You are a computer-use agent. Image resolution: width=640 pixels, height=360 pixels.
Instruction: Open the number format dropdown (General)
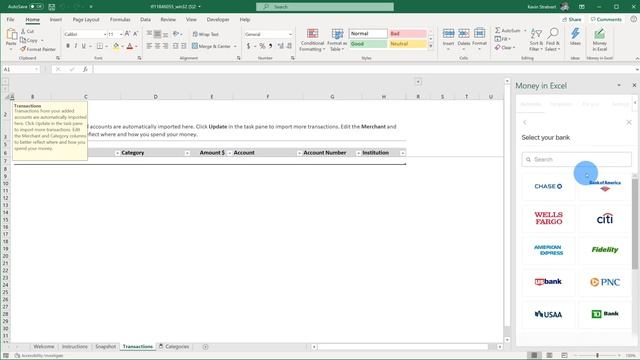(x=290, y=34)
